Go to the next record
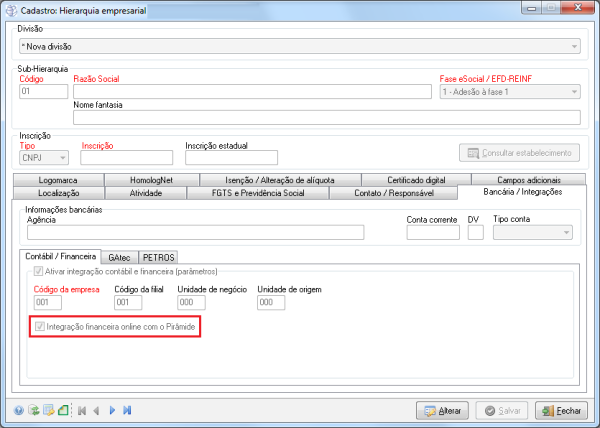This screenshot has height=428, width=600. tap(112, 410)
